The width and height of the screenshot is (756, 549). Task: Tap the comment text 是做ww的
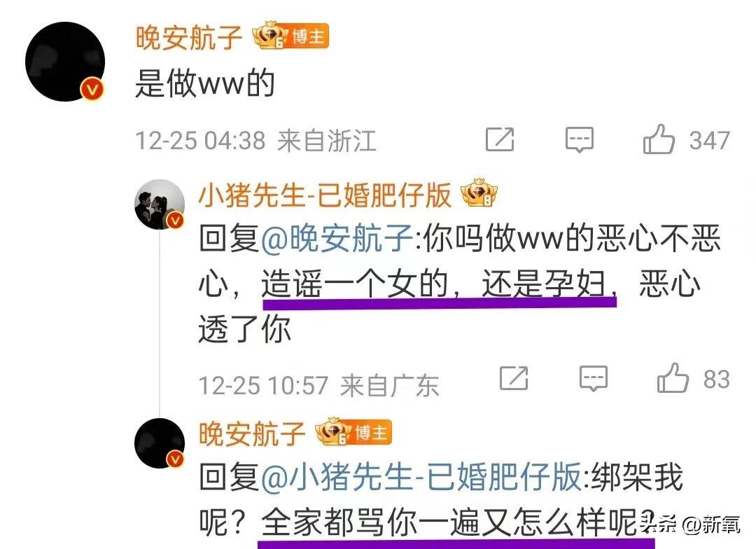[x=205, y=83]
